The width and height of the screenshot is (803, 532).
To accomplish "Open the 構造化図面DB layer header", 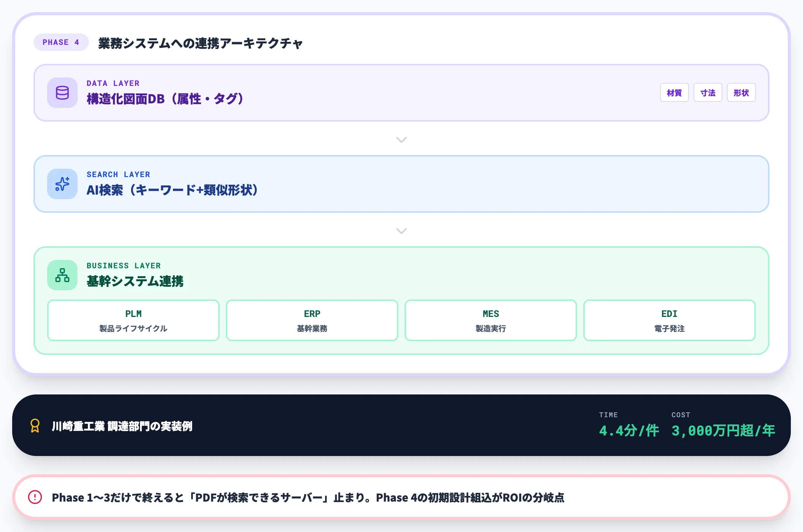I will click(x=164, y=99).
